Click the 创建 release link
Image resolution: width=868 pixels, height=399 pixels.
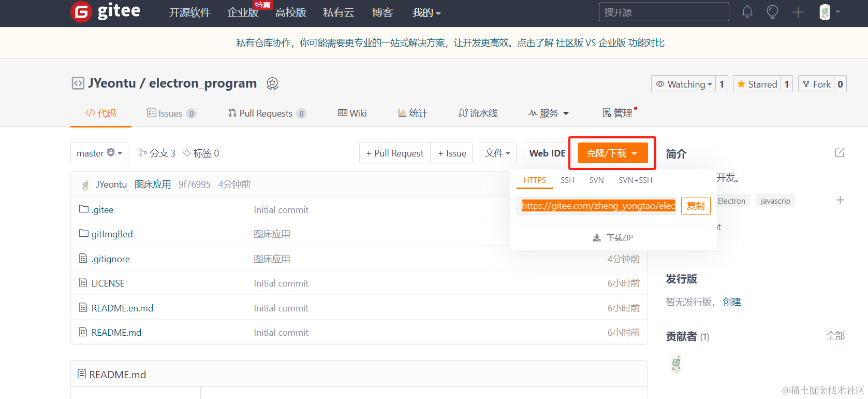(x=732, y=302)
